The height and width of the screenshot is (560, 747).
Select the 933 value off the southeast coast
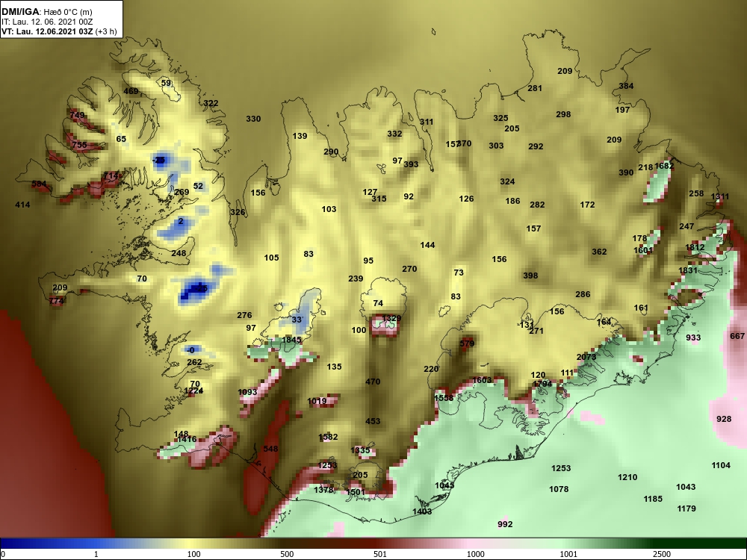pos(693,337)
